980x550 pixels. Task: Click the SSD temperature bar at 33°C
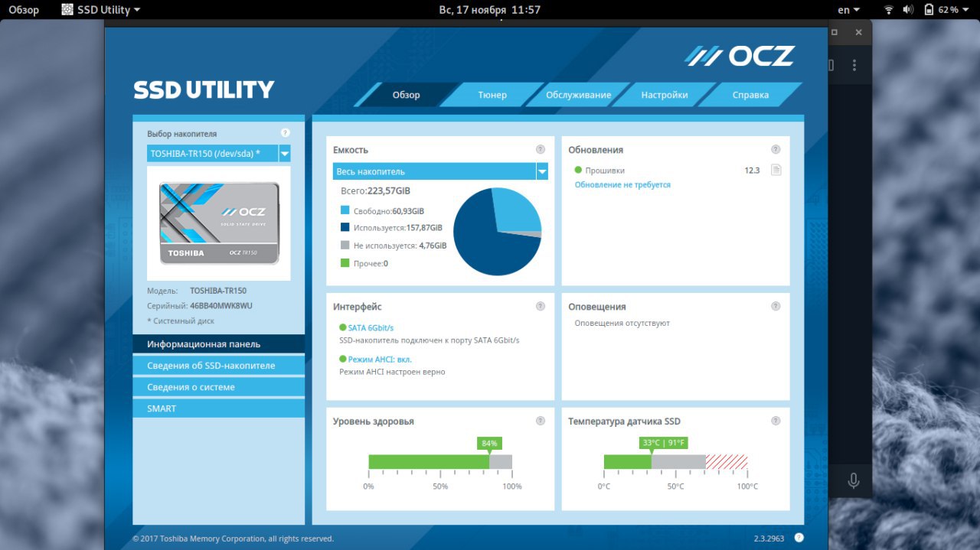[x=675, y=461]
